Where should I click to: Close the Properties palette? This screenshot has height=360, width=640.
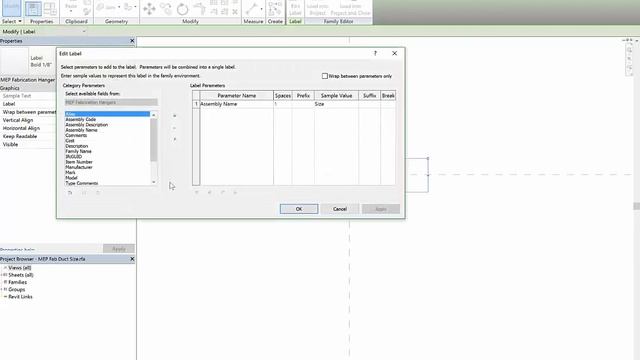132,41
